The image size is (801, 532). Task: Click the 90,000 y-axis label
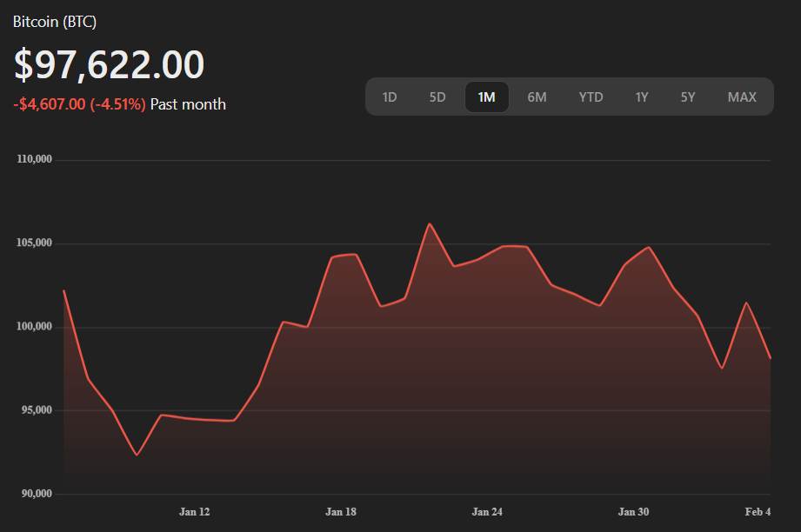click(x=37, y=494)
